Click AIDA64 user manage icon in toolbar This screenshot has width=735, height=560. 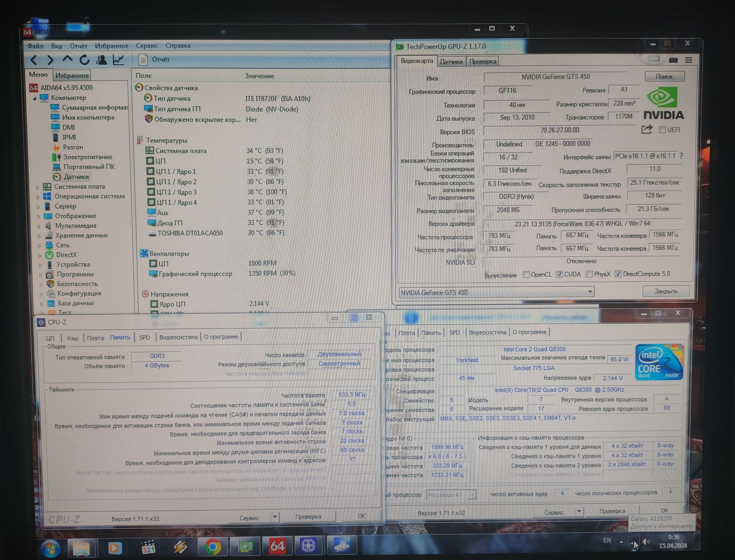pos(101,60)
